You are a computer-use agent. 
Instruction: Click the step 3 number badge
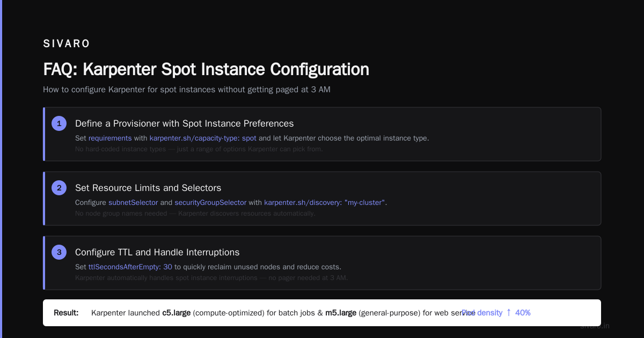[x=59, y=252]
